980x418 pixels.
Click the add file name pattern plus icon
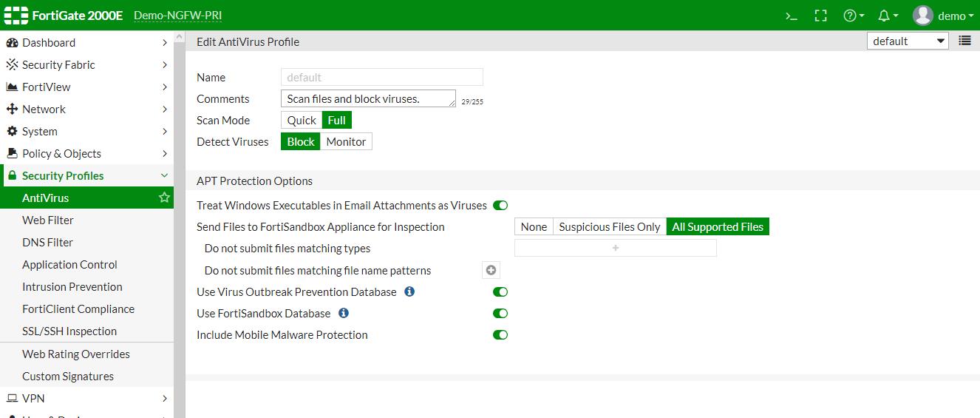[491, 270]
